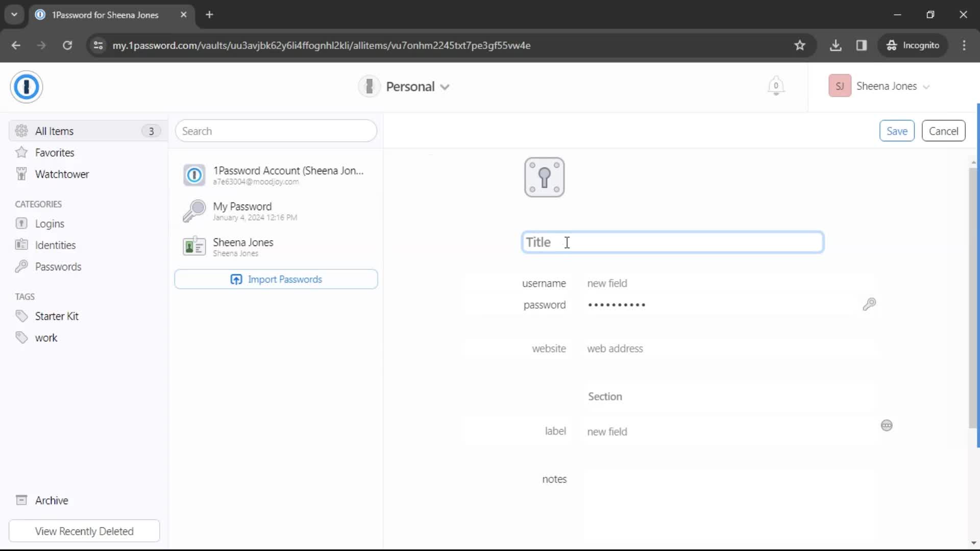The image size is (980, 551).
Task: Click the notifications bell icon
Action: [776, 86]
